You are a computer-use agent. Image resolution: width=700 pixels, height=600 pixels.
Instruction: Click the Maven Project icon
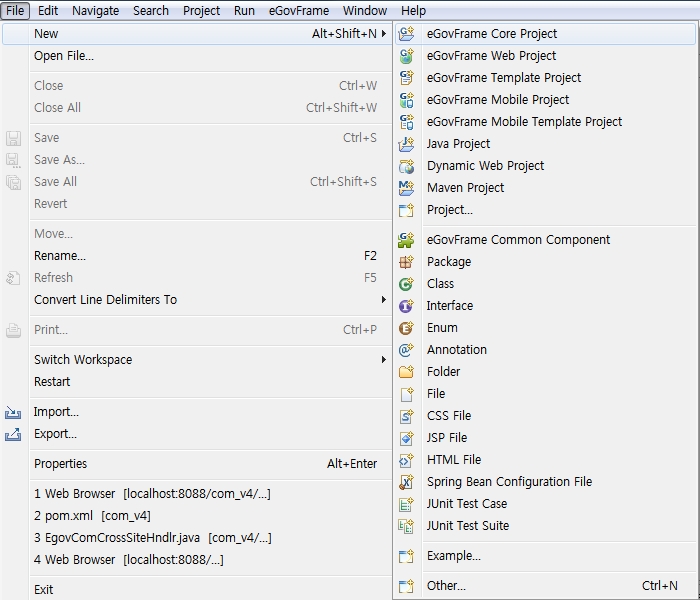tap(406, 188)
